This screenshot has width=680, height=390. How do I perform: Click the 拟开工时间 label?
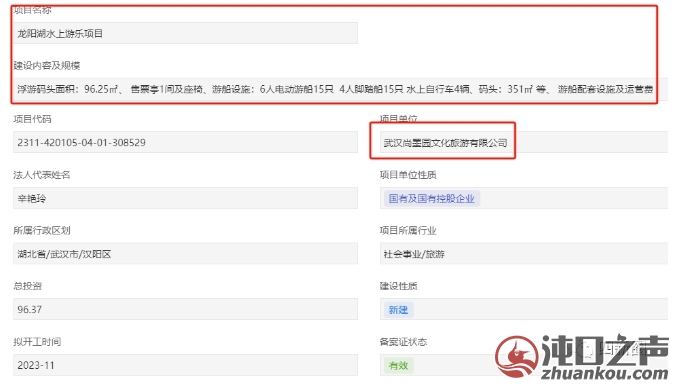point(37,342)
